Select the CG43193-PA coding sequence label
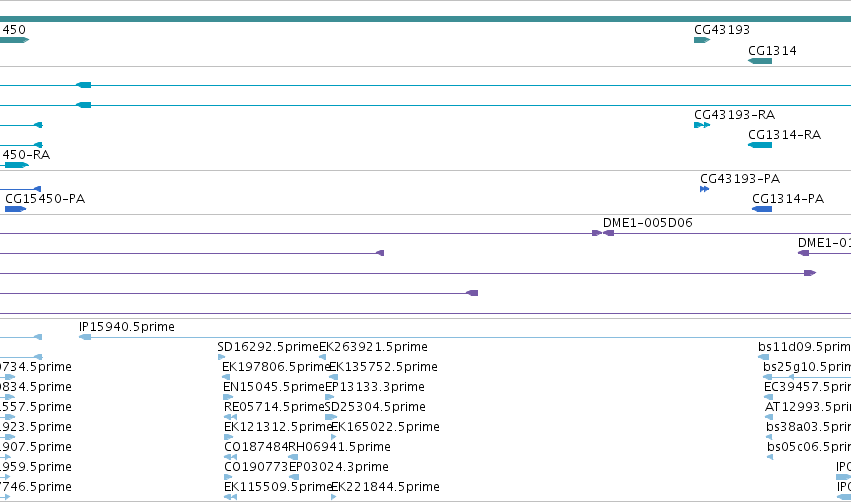 coord(740,179)
